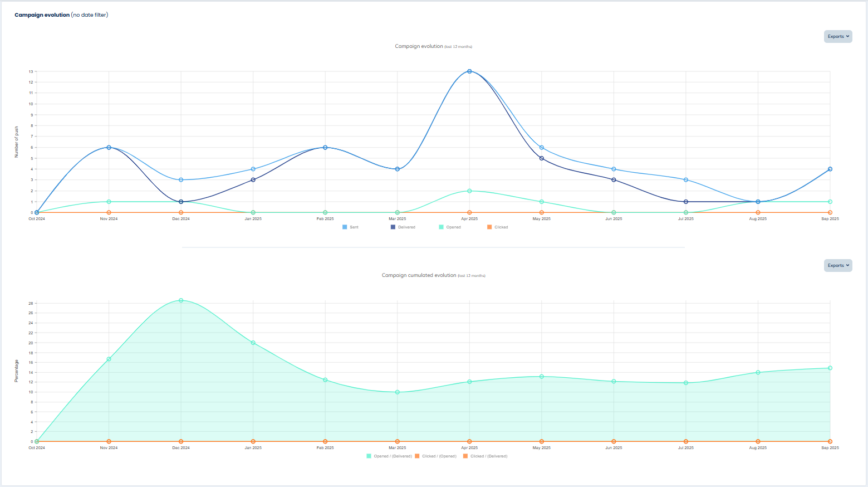Click the orange Clicked legend swatch
Image resolution: width=868 pixels, height=487 pixels.
pyautogui.click(x=489, y=227)
